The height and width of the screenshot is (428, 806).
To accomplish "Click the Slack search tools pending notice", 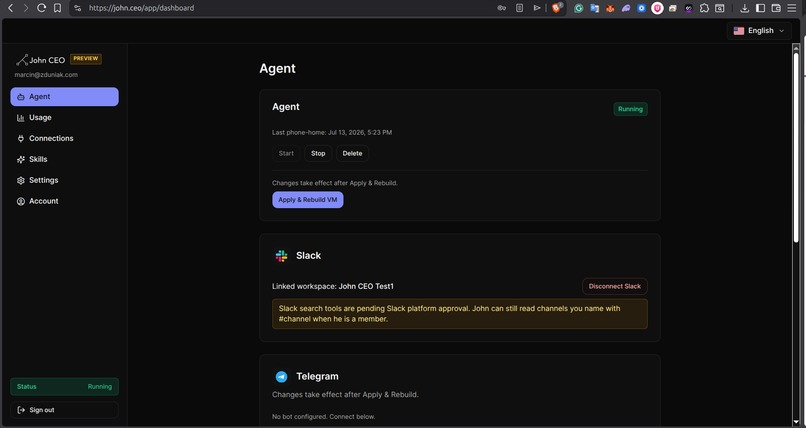I will [460, 314].
